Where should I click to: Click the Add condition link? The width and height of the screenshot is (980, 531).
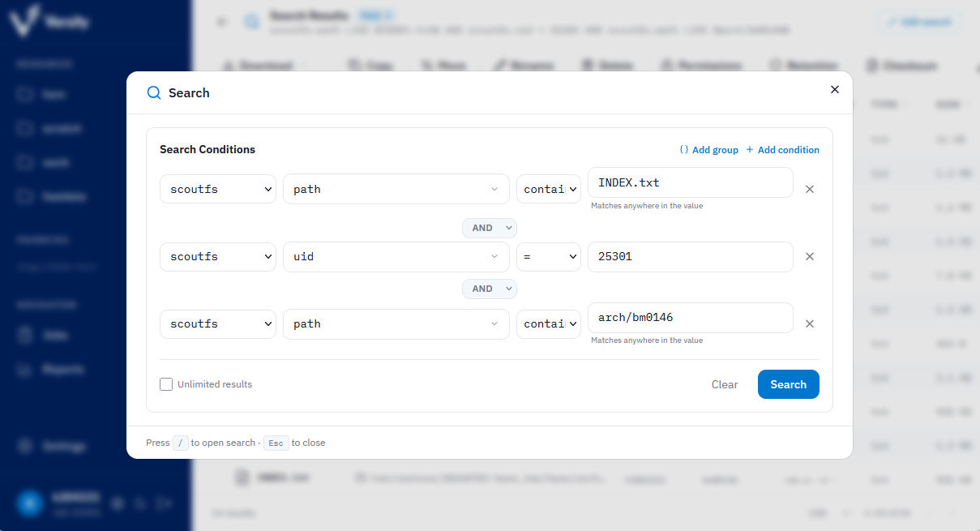point(782,150)
